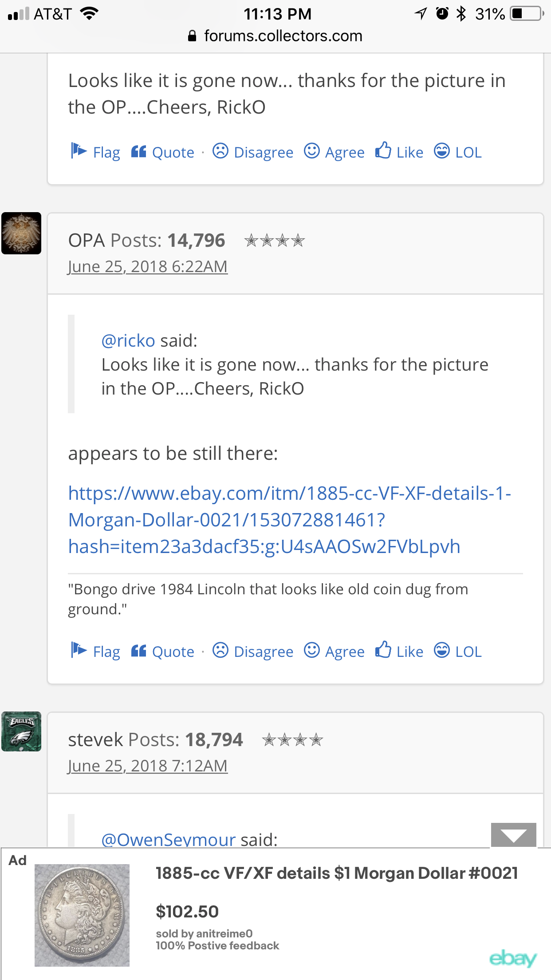Like the OPA post
The height and width of the screenshot is (980, 551).
[x=399, y=651]
